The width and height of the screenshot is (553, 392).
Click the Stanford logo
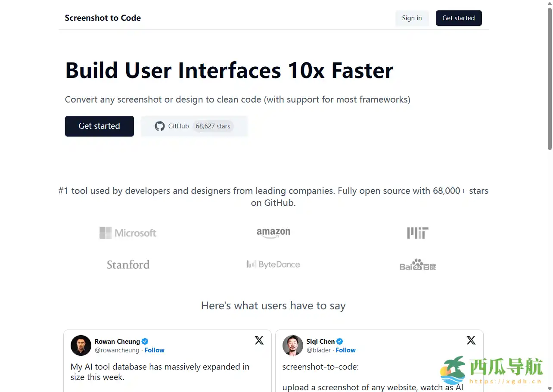(x=128, y=264)
